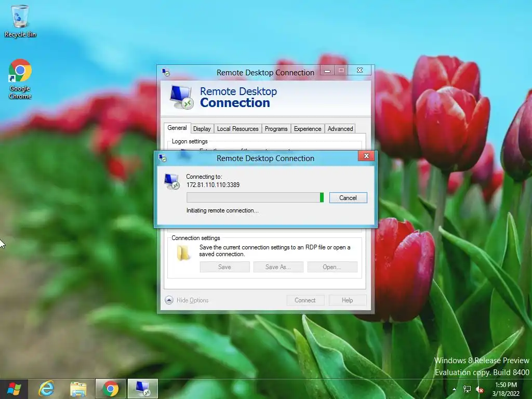The image size is (532, 399).
Task: Click Save in Connection settings
Action: (224, 267)
